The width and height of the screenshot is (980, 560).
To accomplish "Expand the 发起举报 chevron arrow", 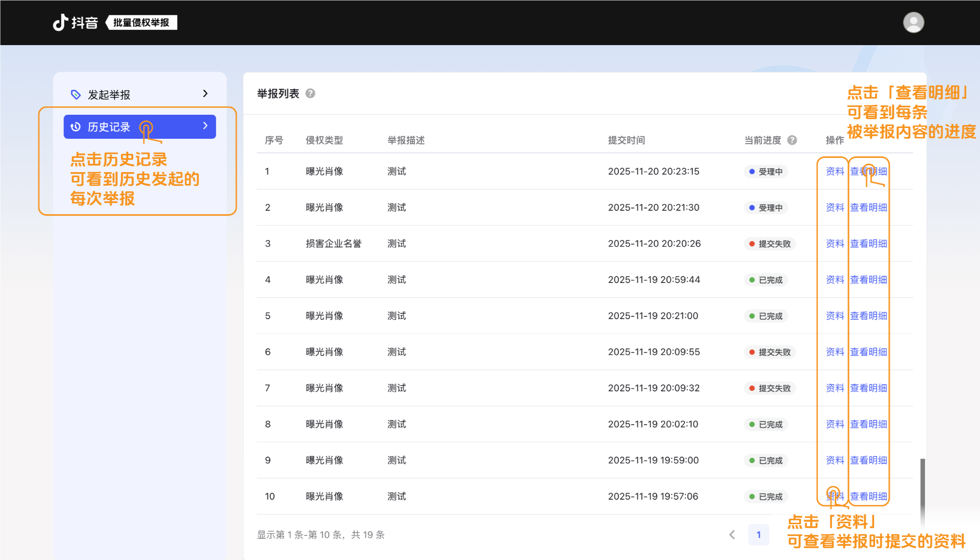I will pyautogui.click(x=205, y=94).
